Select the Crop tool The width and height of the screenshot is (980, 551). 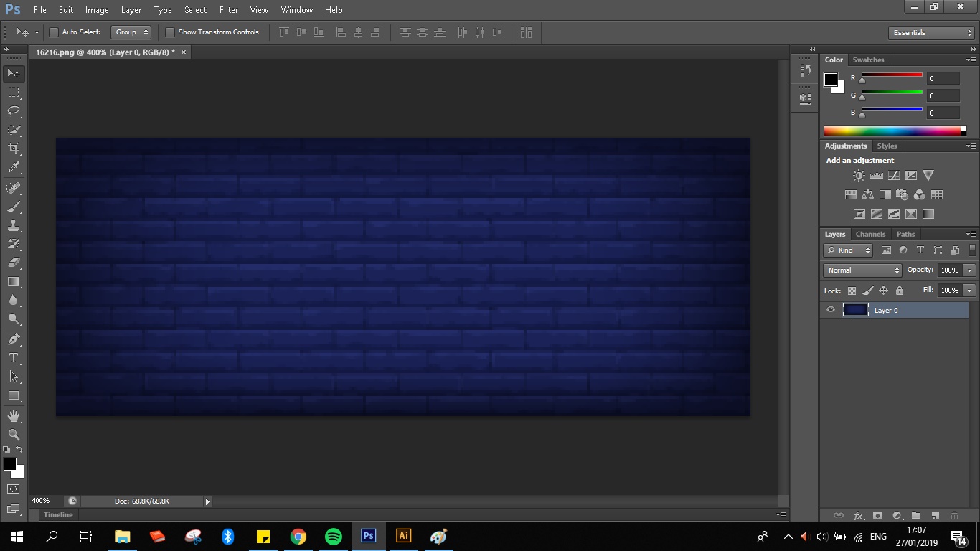click(x=14, y=149)
